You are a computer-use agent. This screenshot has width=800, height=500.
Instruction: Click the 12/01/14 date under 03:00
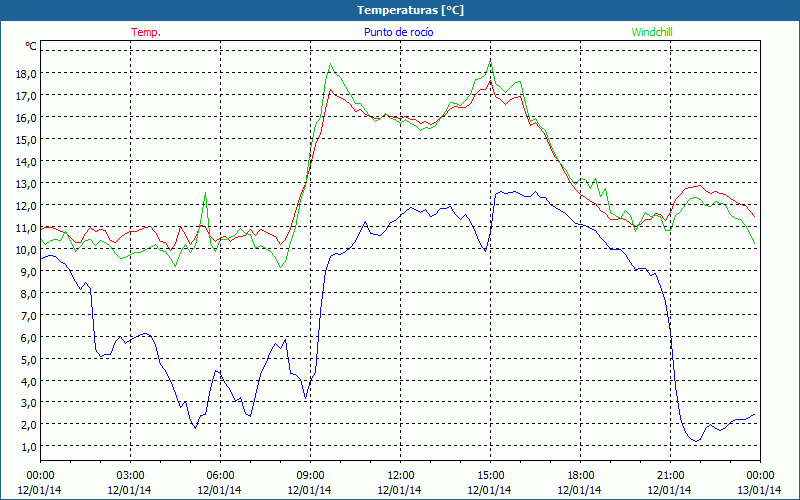pos(130,490)
